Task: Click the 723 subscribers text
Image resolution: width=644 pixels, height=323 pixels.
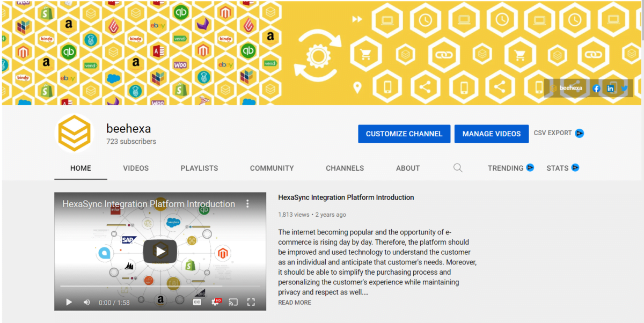Action: point(131,142)
